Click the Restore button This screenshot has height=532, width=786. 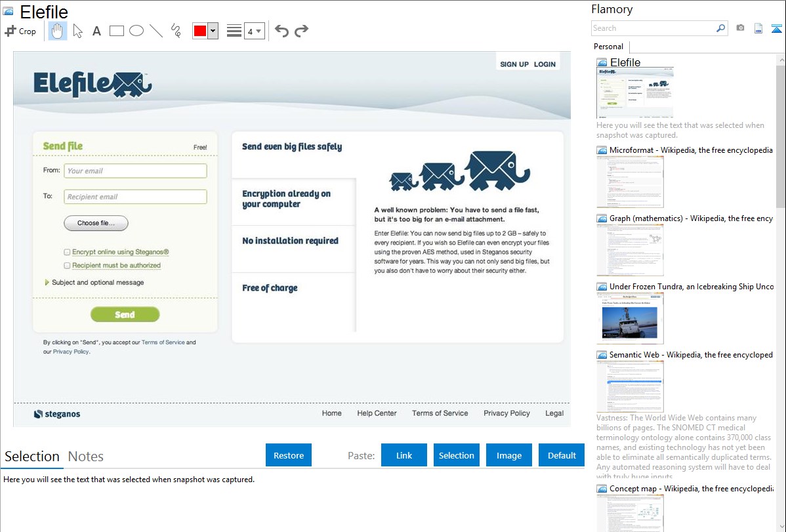[289, 455]
